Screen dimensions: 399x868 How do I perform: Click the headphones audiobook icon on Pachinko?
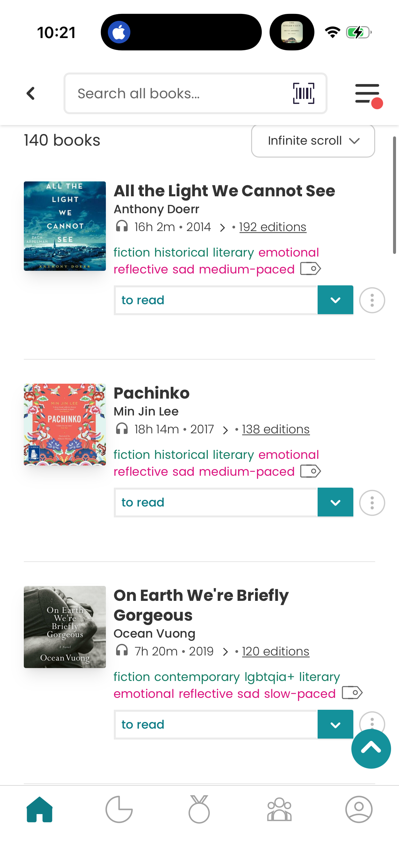(122, 429)
